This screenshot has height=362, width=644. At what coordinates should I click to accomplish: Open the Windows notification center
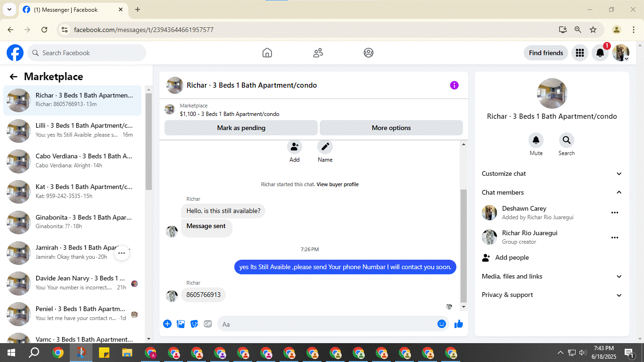pyautogui.click(x=629, y=353)
